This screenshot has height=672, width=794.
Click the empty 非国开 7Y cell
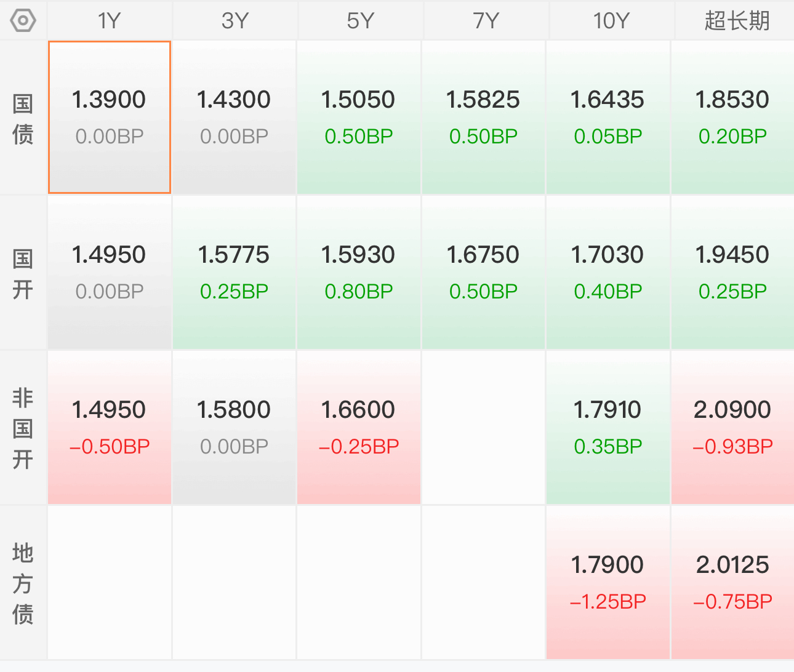point(483,427)
